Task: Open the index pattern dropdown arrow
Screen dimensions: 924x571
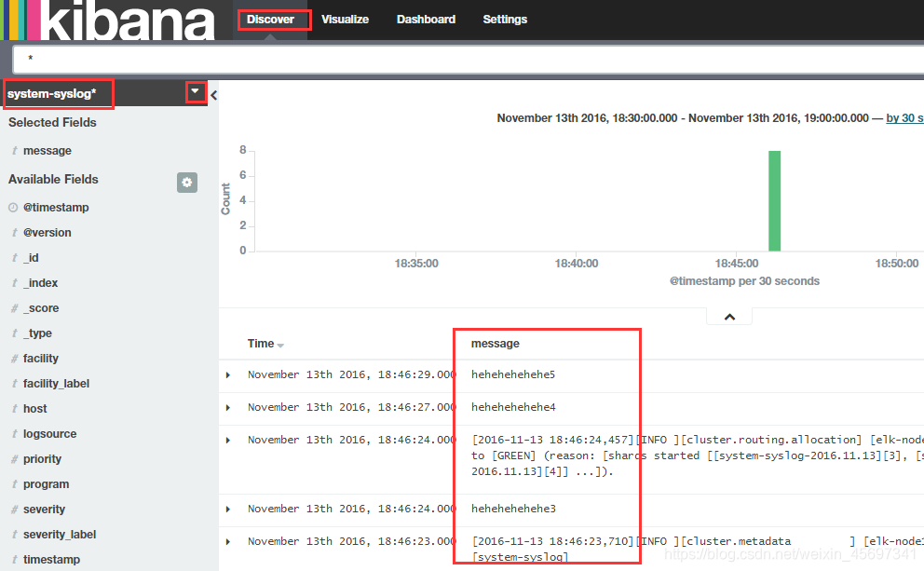Action: (x=195, y=92)
